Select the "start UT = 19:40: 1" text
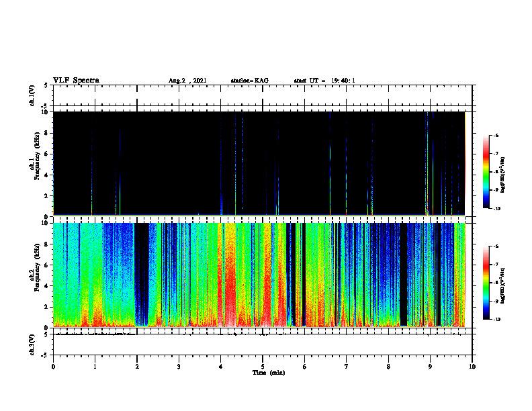Image resolution: width=532 pixels, height=411 pixels. tap(324, 81)
